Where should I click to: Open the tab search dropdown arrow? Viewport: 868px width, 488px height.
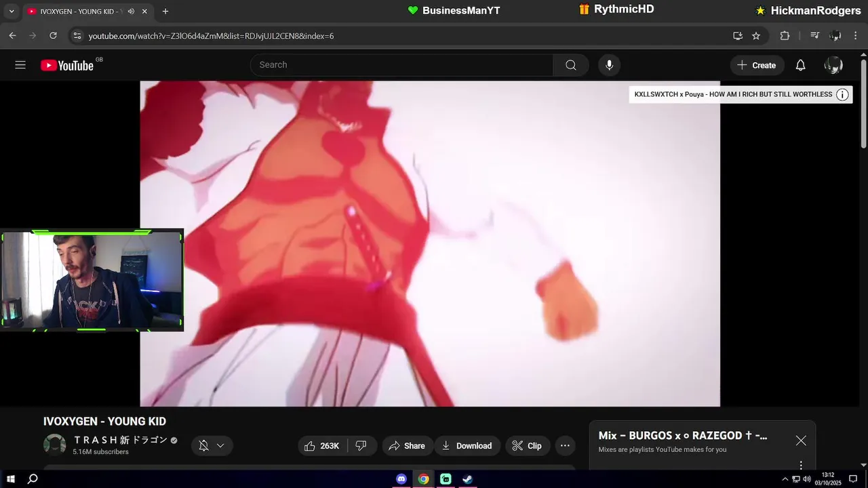(x=11, y=11)
